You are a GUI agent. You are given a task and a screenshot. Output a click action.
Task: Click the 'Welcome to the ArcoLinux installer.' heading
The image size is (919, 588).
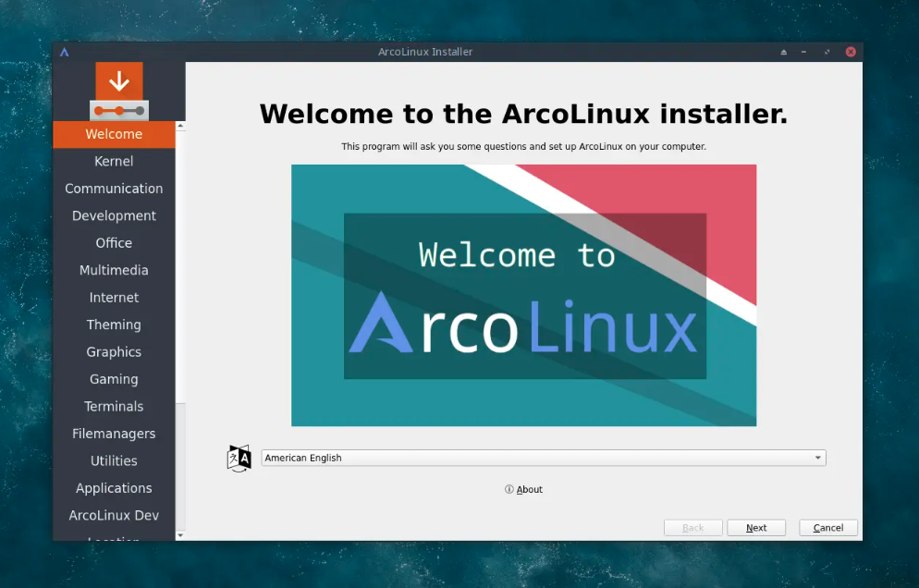point(523,114)
